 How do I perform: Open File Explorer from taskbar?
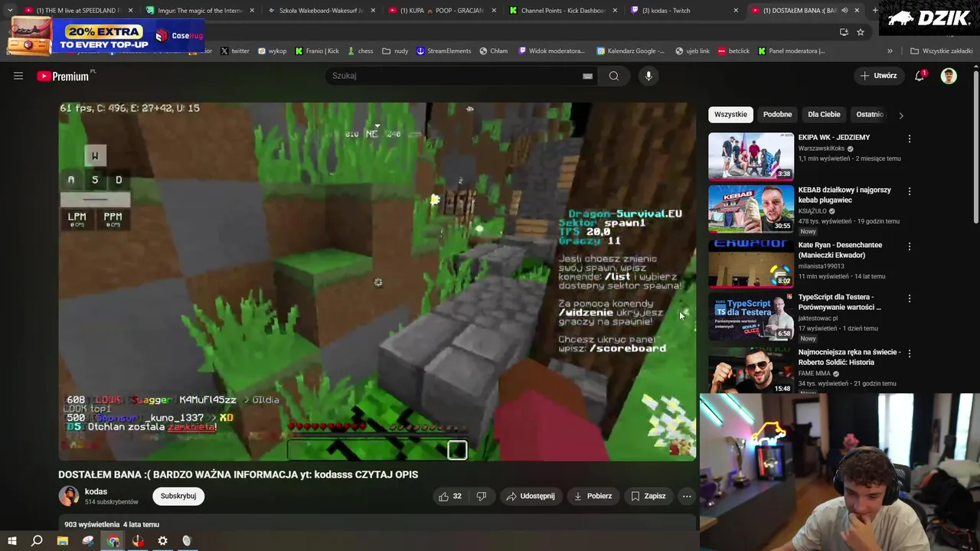[x=63, y=541]
